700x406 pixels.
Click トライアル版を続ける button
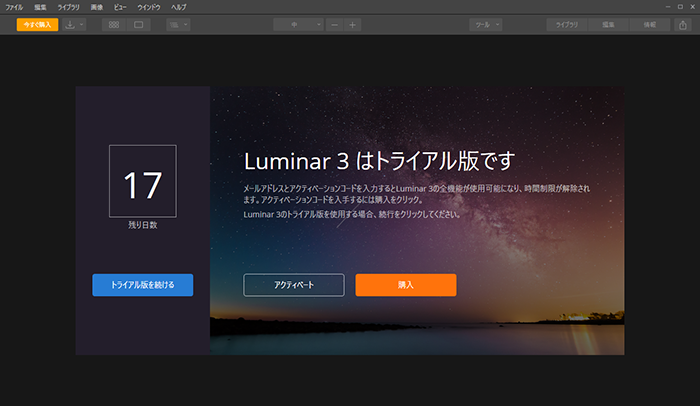click(x=143, y=285)
